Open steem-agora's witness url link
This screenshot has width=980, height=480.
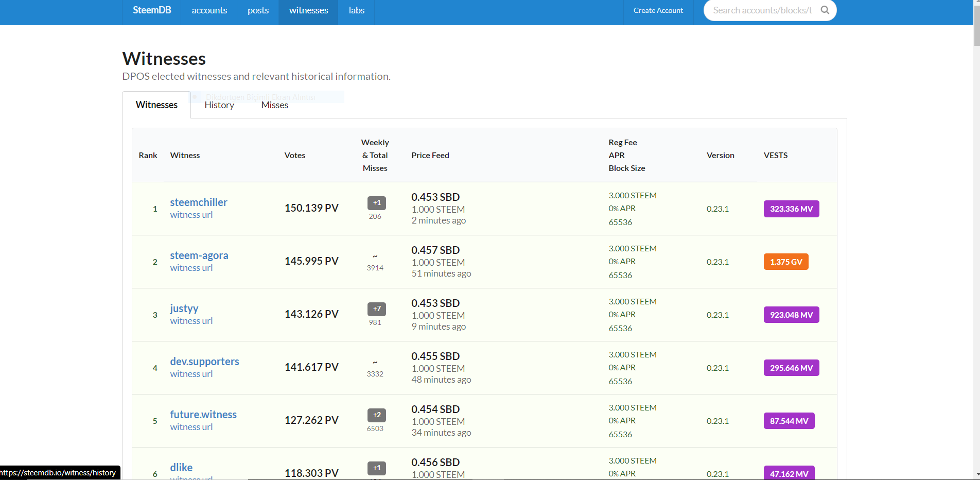pos(191,268)
